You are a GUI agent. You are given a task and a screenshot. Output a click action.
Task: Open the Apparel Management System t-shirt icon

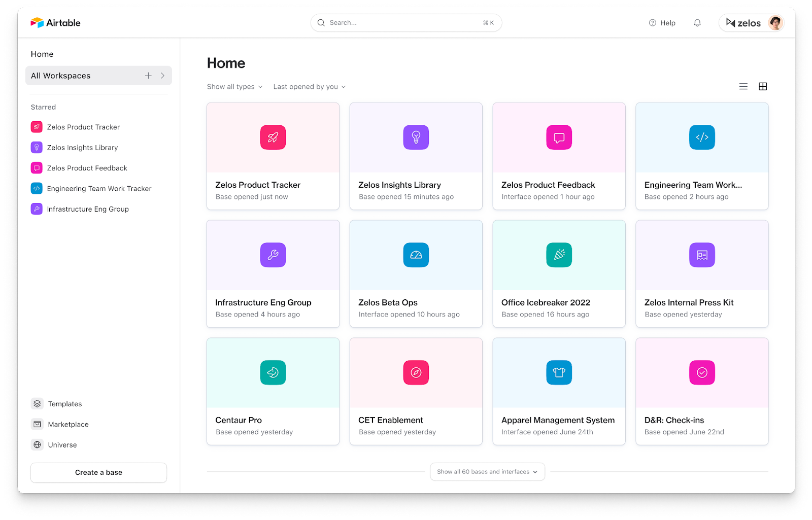click(559, 372)
